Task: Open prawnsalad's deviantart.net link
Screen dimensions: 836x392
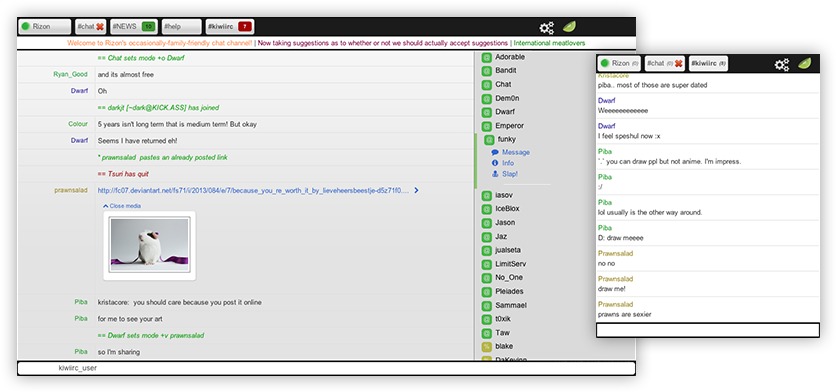Action: coord(253,190)
